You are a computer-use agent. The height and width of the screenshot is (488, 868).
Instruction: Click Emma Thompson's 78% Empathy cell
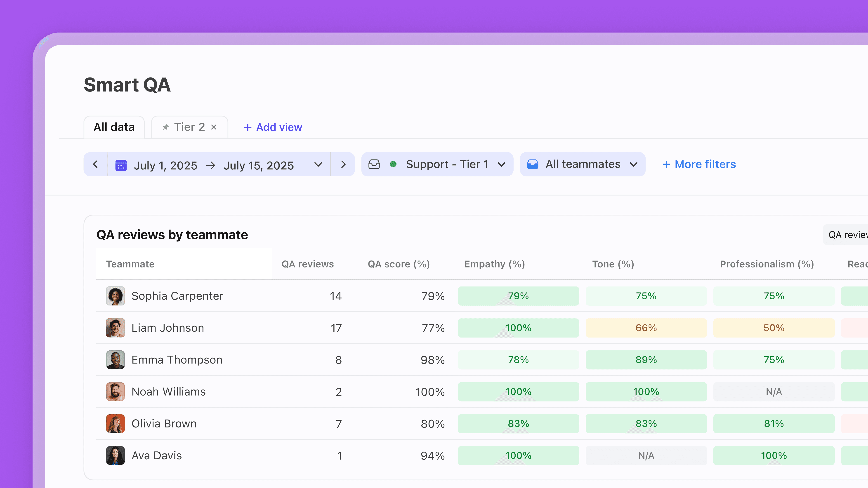(518, 360)
